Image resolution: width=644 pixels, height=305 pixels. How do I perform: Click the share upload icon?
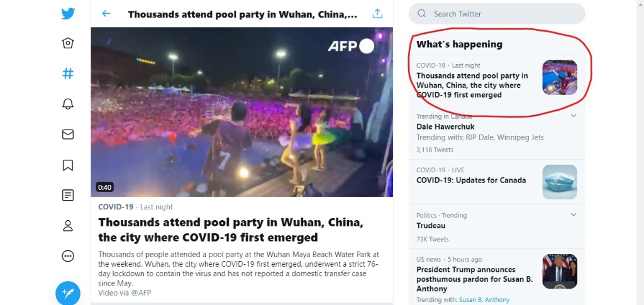[377, 14]
